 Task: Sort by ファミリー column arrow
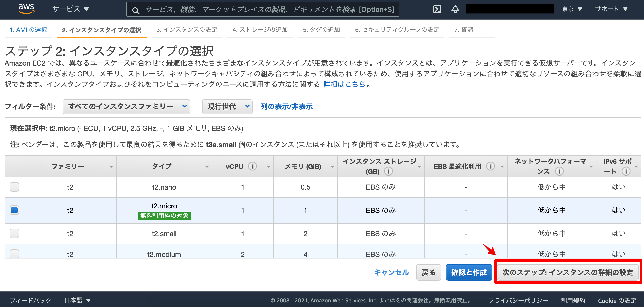tap(111, 167)
